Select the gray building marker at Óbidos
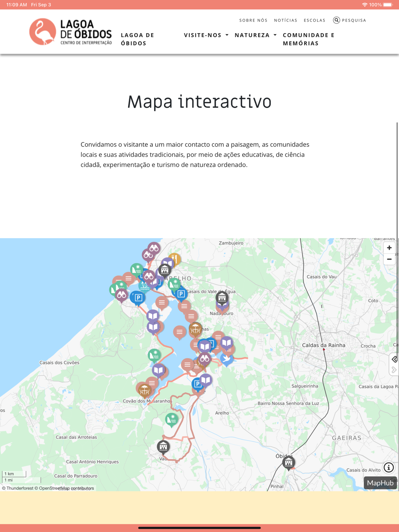399x532 pixels. tap(288, 463)
